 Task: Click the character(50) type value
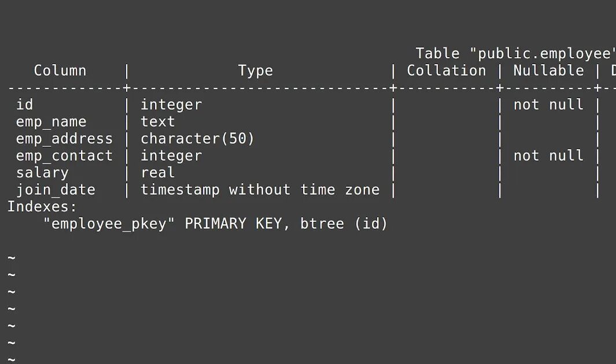tap(198, 139)
